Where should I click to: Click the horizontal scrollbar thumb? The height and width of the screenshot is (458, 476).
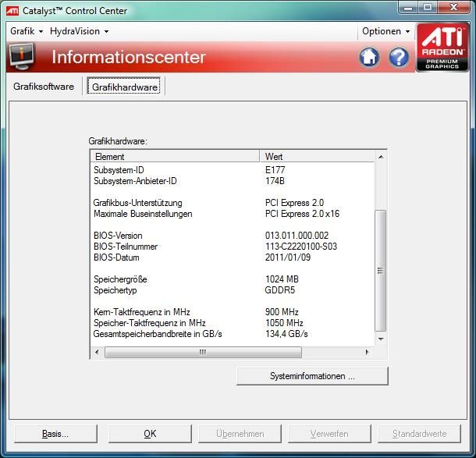click(203, 352)
